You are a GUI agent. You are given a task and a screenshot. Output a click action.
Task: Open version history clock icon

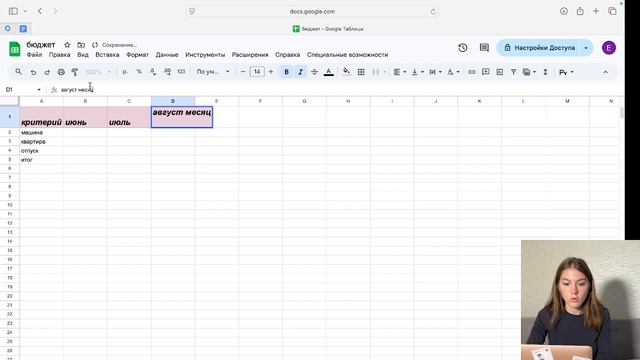tap(462, 48)
